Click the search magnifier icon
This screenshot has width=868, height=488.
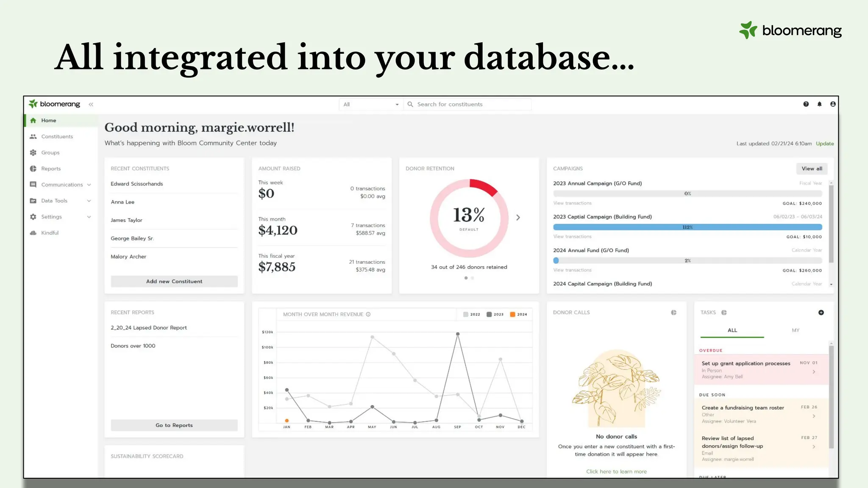pos(410,104)
